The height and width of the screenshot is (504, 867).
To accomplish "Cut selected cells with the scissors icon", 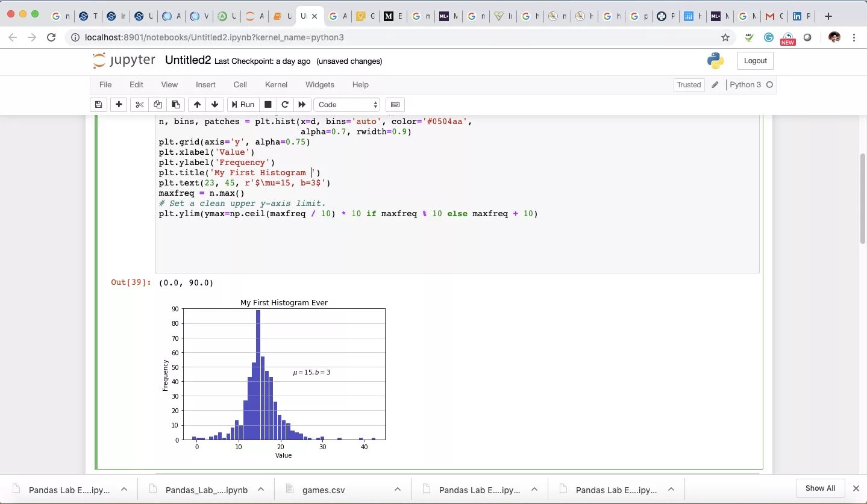I will pyautogui.click(x=139, y=104).
